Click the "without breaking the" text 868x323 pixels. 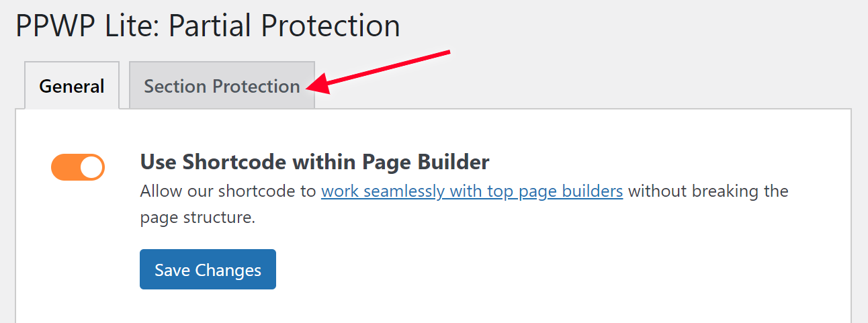pos(708,191)
